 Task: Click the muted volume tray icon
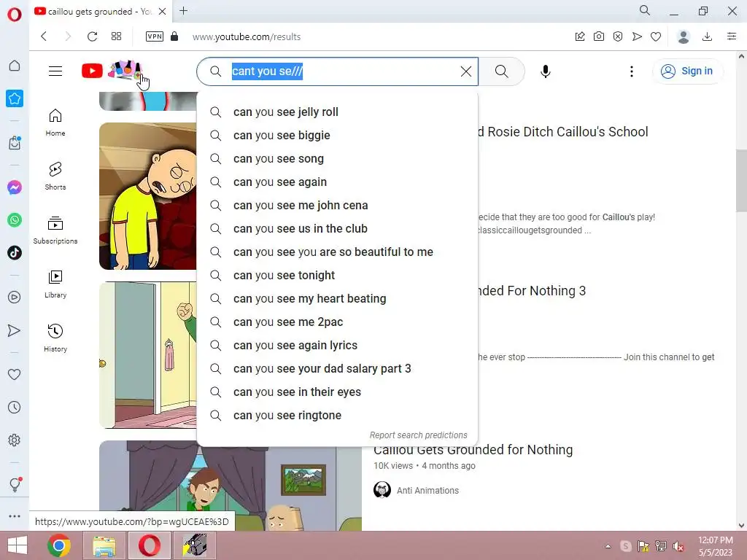[x=678, y=546]
